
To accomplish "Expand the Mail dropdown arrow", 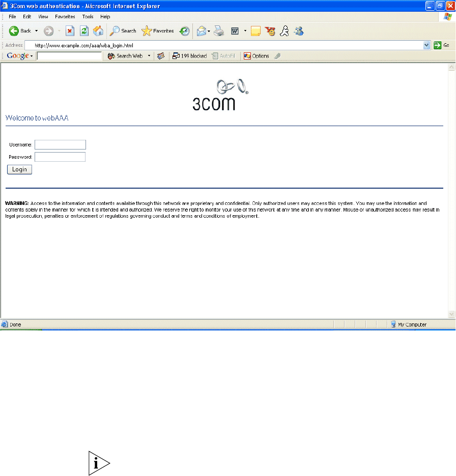I will point(209,31).
